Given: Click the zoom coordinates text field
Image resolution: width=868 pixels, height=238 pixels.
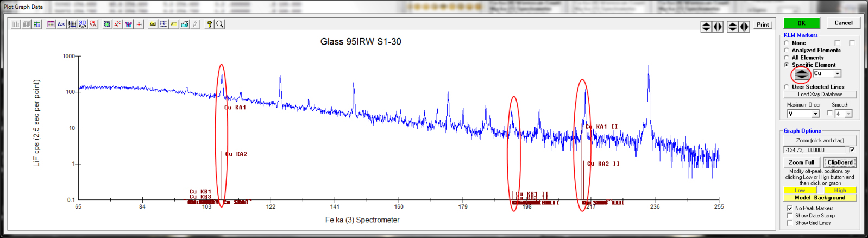Looking at the screenshot, I should pyautogui.click(x=815, y=150).
